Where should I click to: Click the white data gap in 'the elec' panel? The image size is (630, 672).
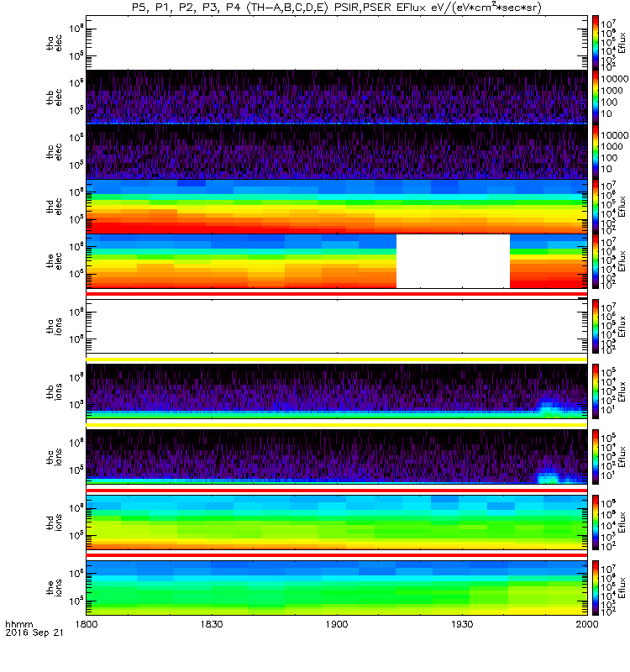pos(453,261)
